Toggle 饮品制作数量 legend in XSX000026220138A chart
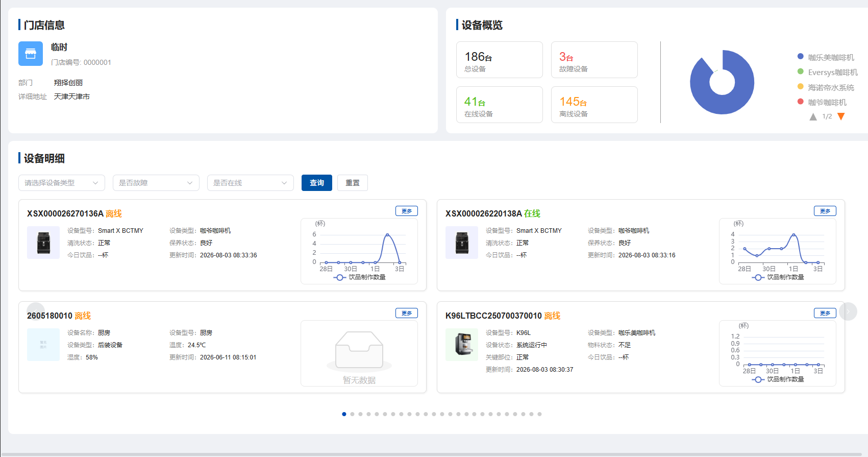This screenshot has width=868, height=457. 778,277
